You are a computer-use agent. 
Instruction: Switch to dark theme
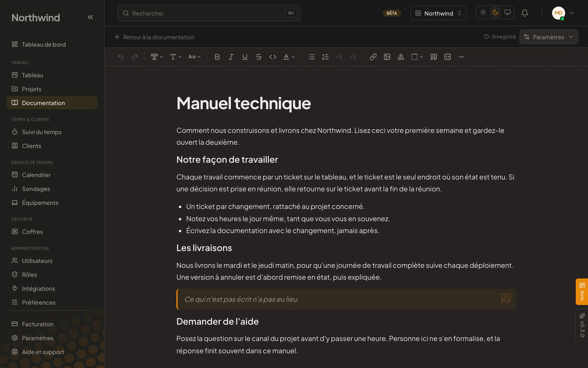tap(495, 12)
